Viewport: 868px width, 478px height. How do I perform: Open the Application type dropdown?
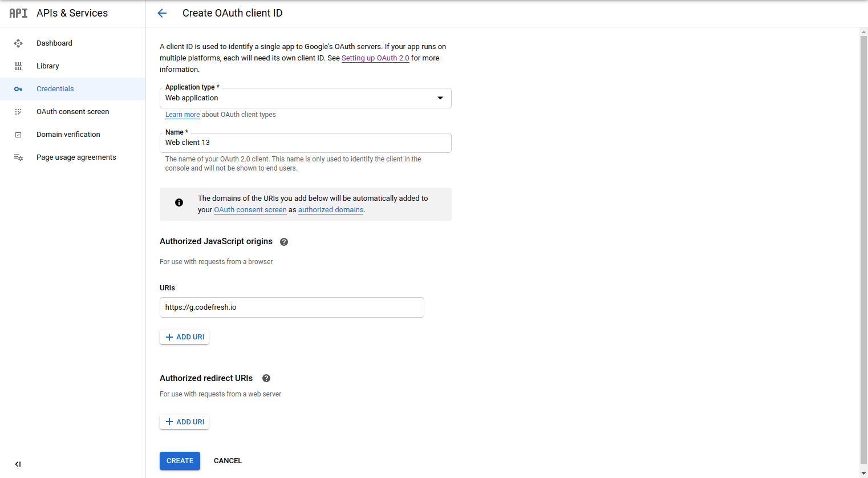coord(305,98)
